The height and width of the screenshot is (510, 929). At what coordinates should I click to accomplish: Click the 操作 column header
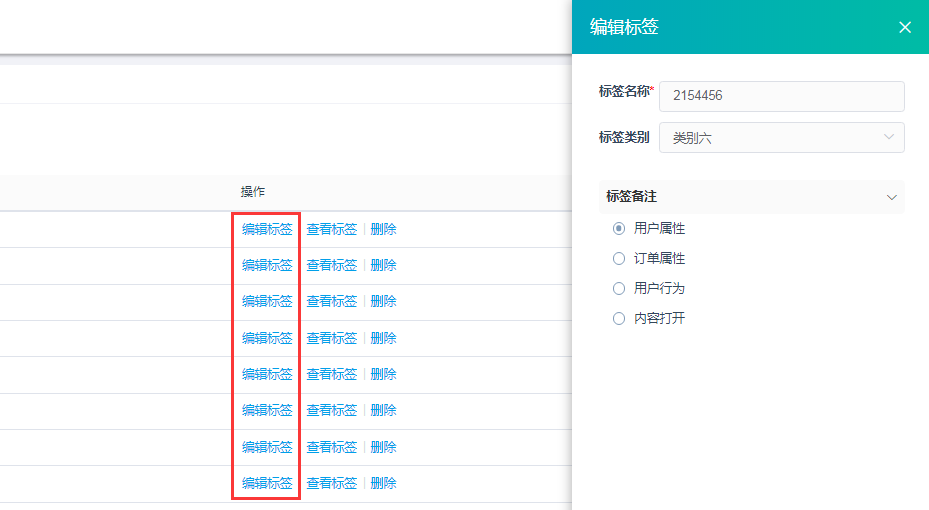(x=252, y=192)
